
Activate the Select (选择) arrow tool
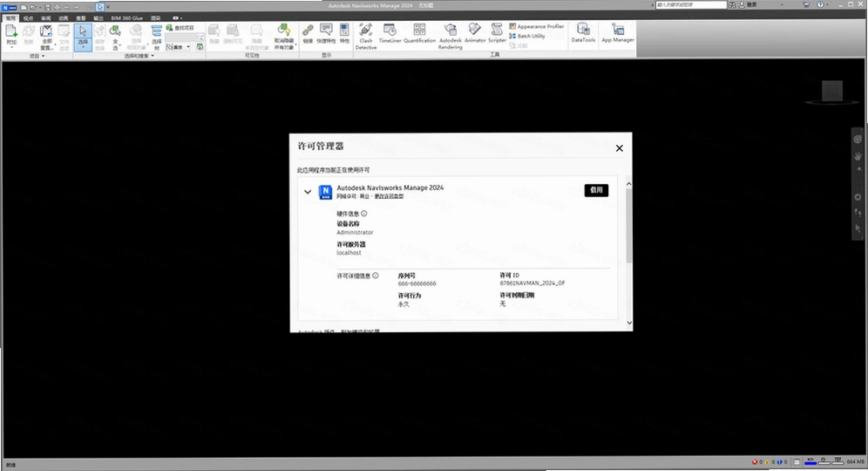(83, 31)
